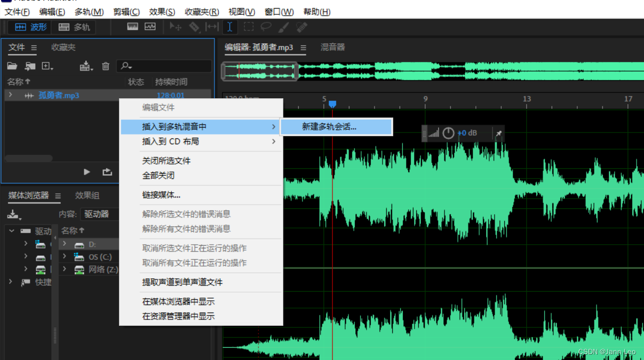Expand the 孤勇者.mp3 file row
Viewport: 644px width, 360px height.
(10, 95)
